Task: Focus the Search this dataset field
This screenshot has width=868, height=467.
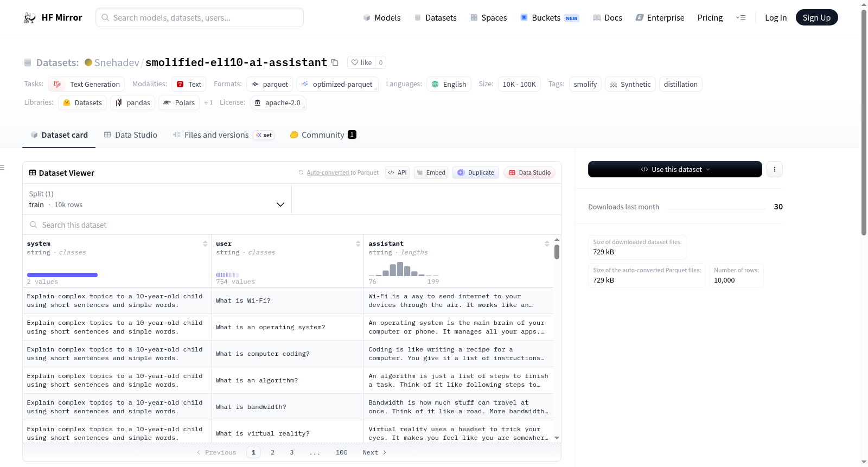Action: 292,225
